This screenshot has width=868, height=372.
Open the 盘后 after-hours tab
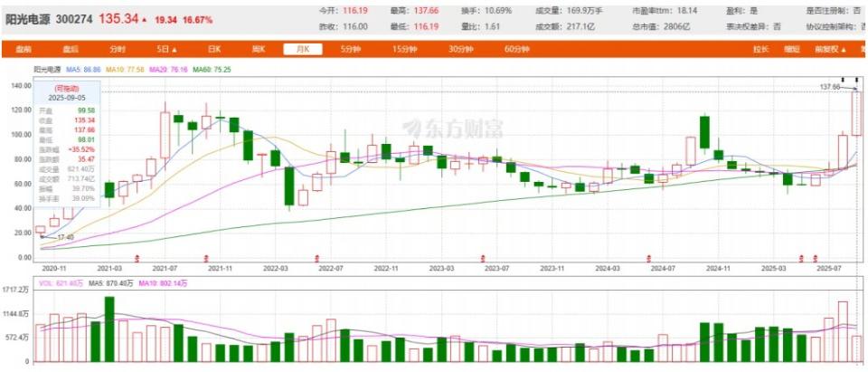tap(71, 50)
